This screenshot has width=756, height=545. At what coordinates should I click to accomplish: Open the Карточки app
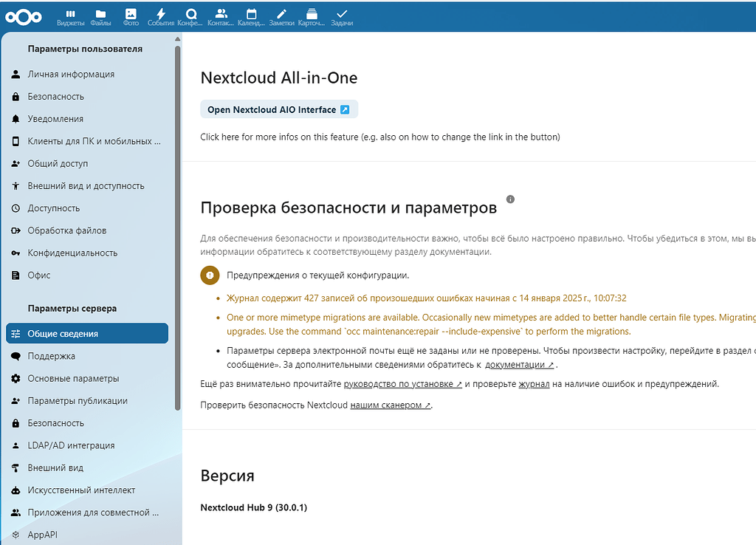[x=311, y=16]
